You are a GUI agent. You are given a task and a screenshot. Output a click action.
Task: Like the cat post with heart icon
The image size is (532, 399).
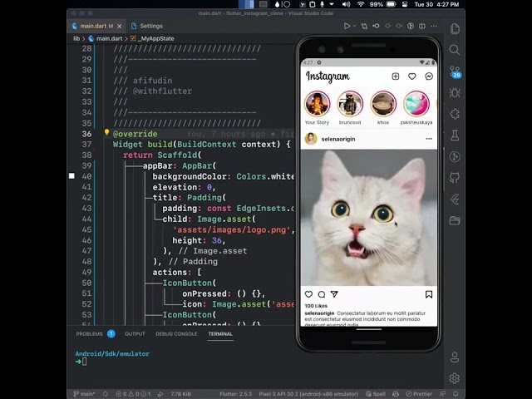click(308, 294)
